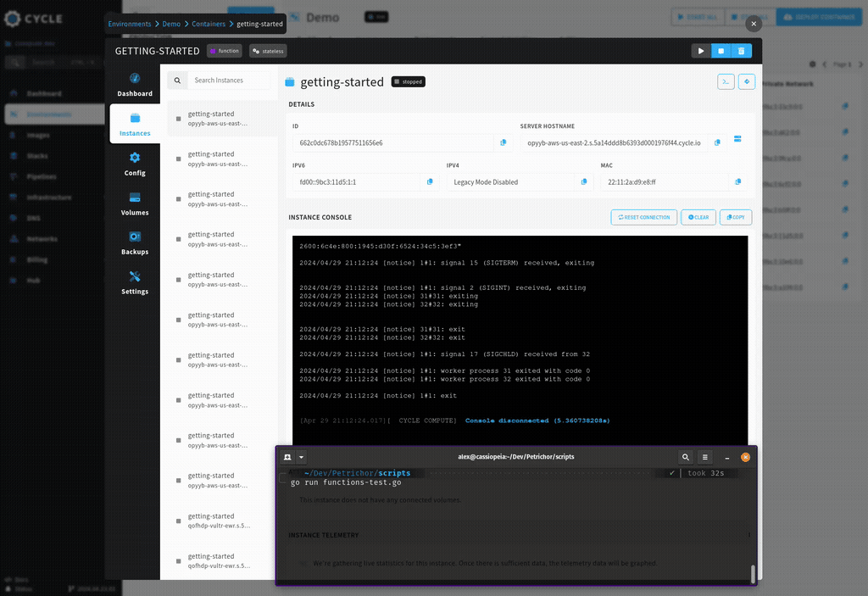
Task: Close the getting-started modal with the X
Action: point(754,24)
